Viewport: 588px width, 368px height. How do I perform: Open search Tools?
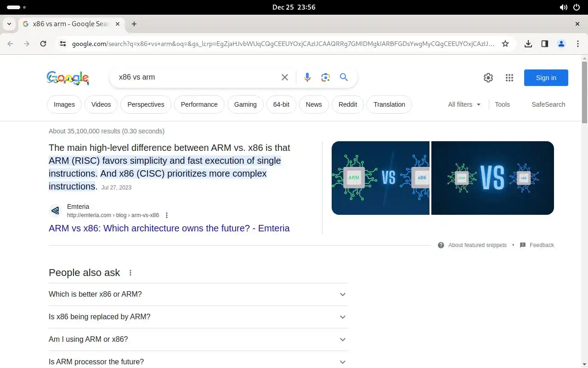502,104
